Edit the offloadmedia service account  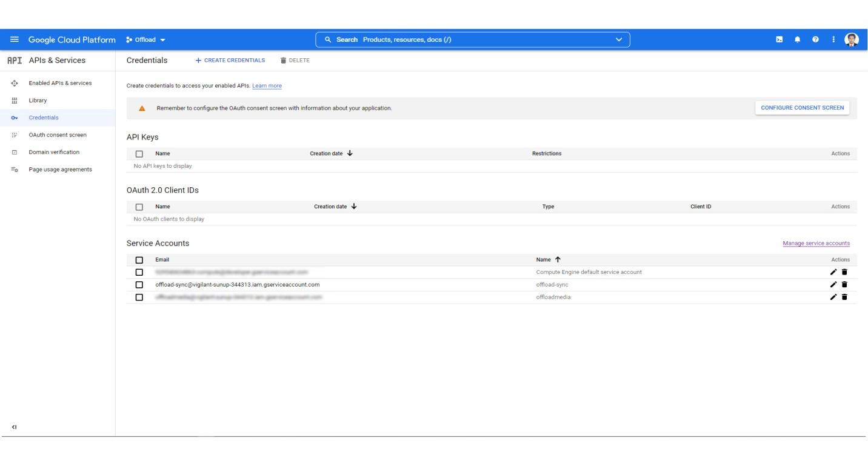point(833,297)
